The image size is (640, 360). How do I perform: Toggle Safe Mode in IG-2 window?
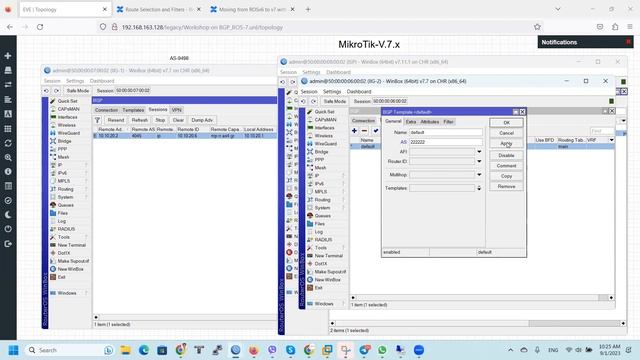[x=334, y=101]
